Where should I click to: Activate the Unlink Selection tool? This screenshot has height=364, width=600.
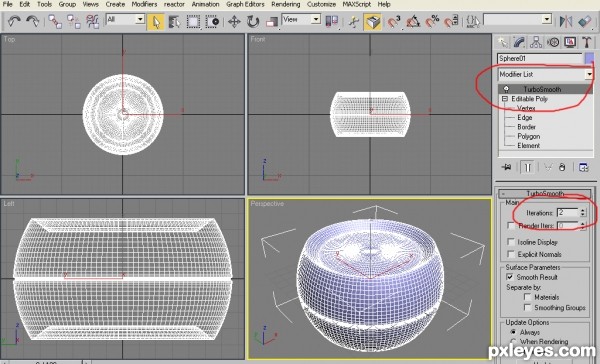pyautogui.click(x=74, y=21)
